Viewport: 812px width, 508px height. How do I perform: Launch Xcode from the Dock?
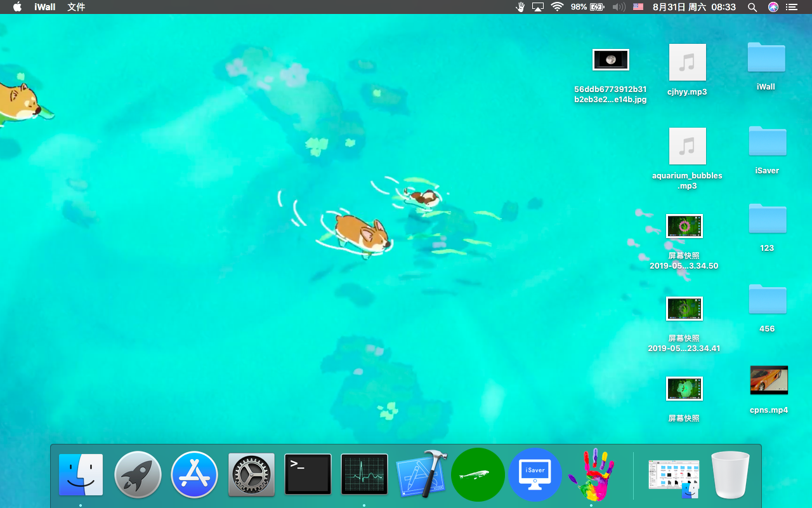point(422,474)
